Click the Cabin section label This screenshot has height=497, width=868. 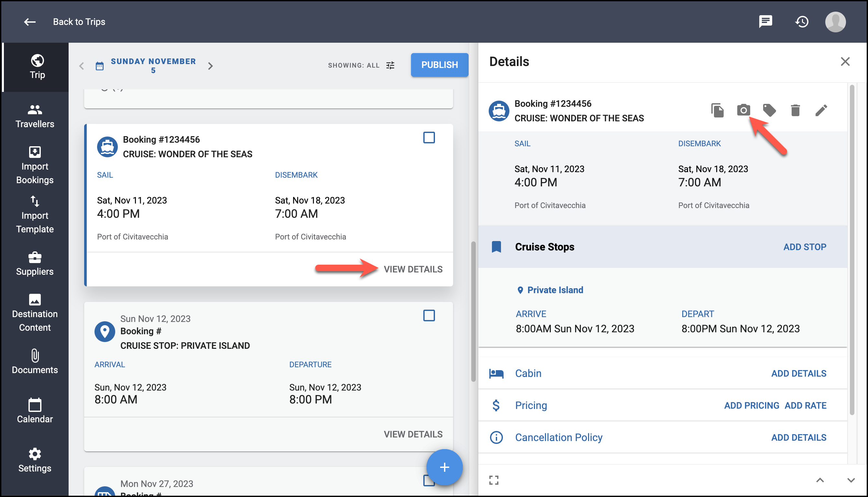point(528,373)
